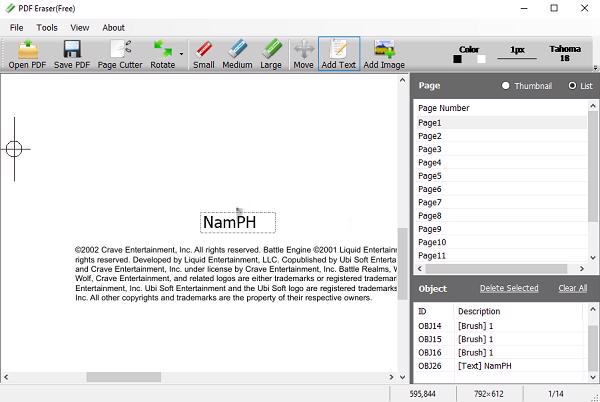This screenshot has width=600, height=402.
Task: Choose the Small eraser size
Action: (203, 54)
